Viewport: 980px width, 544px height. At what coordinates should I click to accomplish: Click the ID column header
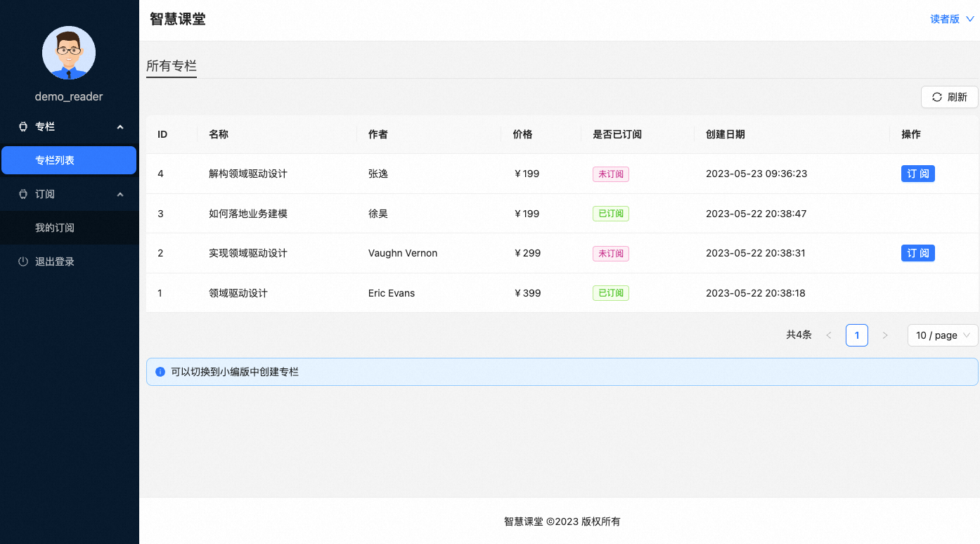click(x=162, y=134)
